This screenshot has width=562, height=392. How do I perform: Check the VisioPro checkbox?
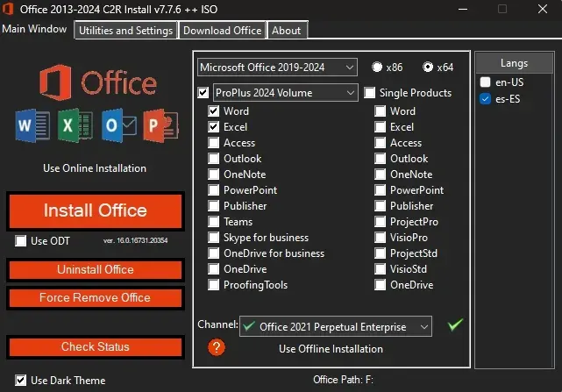tap(381, 238)
